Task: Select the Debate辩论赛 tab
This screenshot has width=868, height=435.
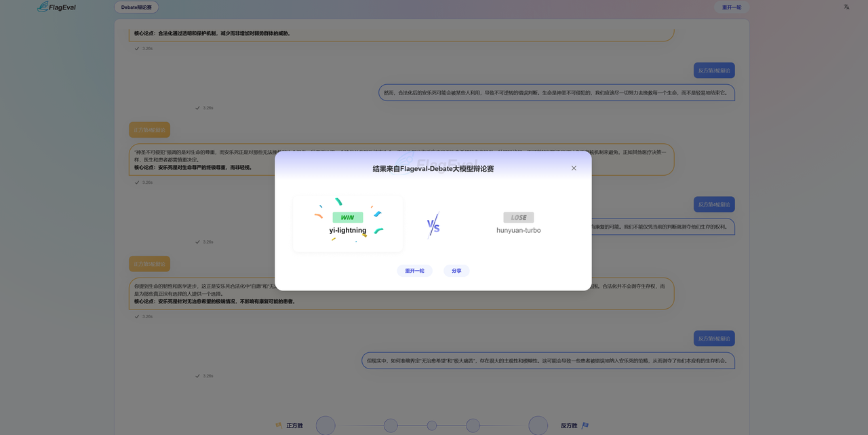Action: tap(136, 7)
